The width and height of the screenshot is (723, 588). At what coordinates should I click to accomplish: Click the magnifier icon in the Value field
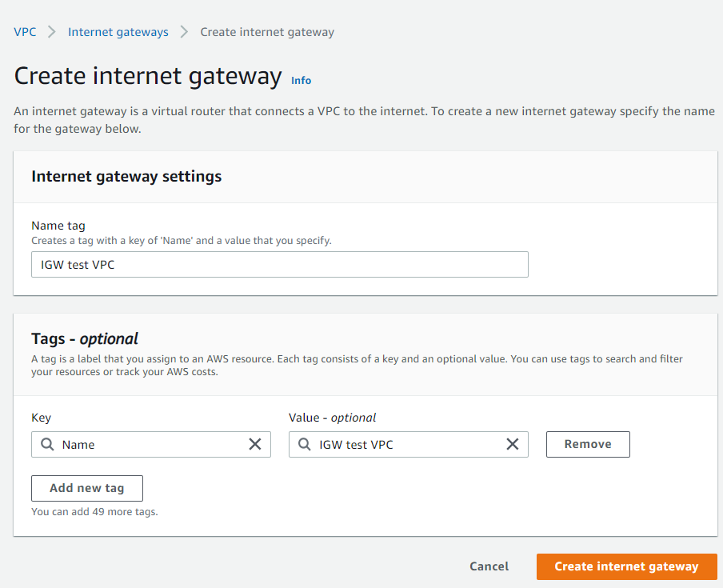pos(305,444)
